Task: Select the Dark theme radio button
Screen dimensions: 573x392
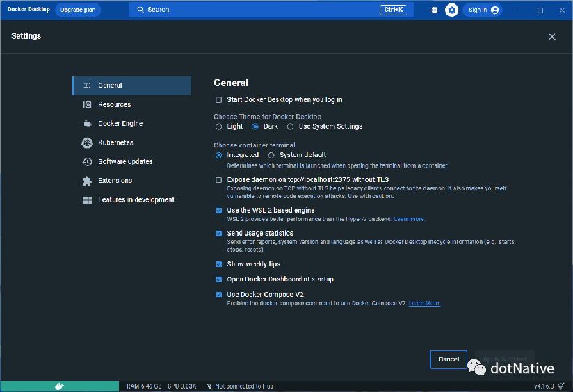Action: point(255,126)
